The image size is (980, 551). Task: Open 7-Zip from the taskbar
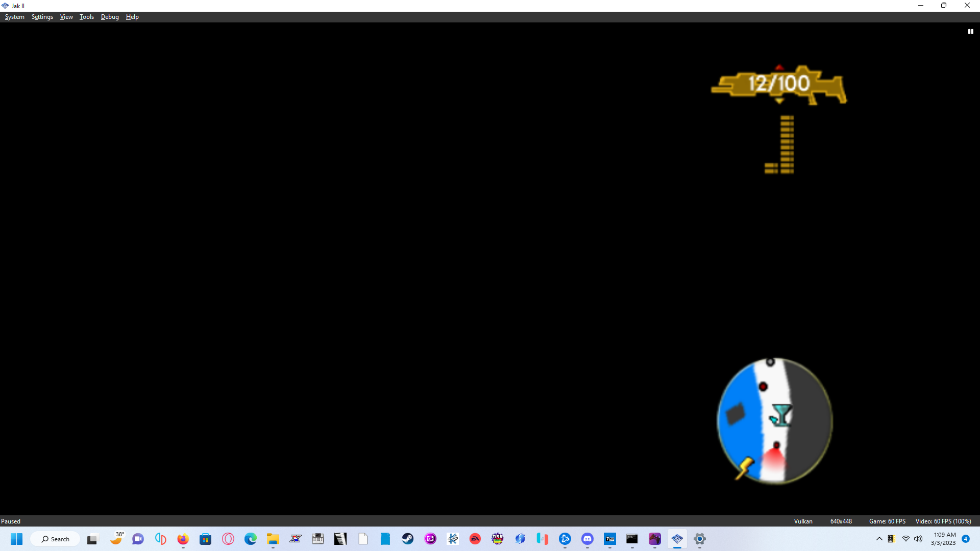point(609,539)
